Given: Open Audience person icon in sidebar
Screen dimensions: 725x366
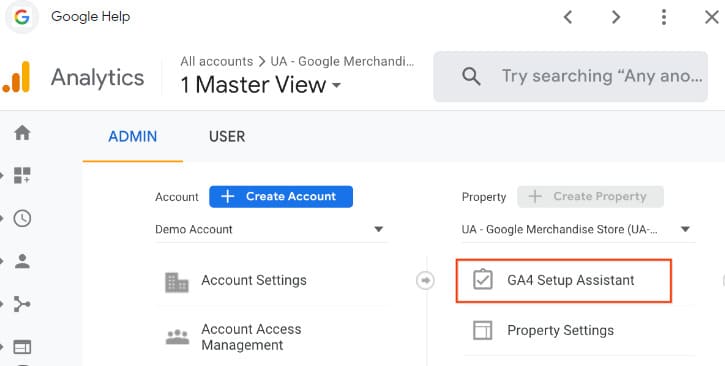Looking at the screenshot, I should (22, 261).
